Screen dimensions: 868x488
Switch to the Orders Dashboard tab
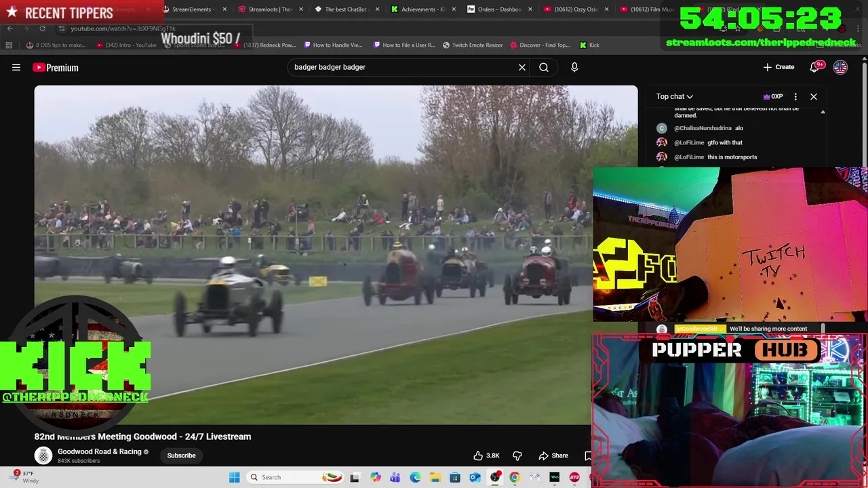499,9
